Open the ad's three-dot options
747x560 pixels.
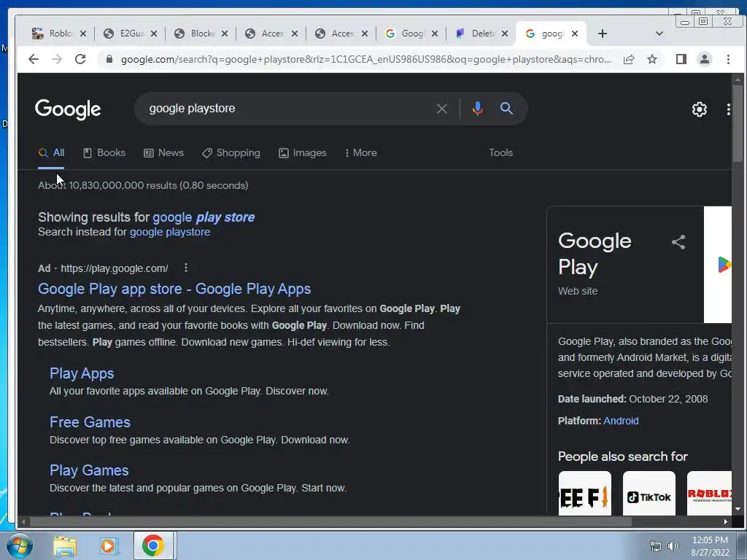point(186,268)
